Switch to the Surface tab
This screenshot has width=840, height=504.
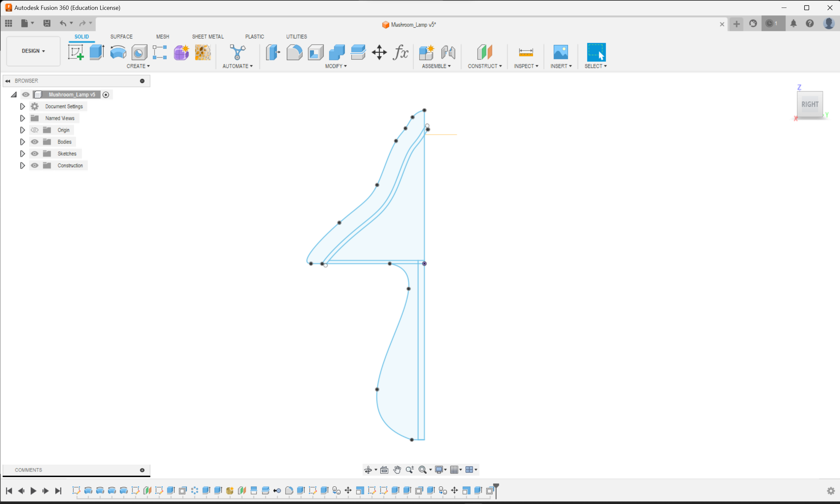tap(120, 37)
